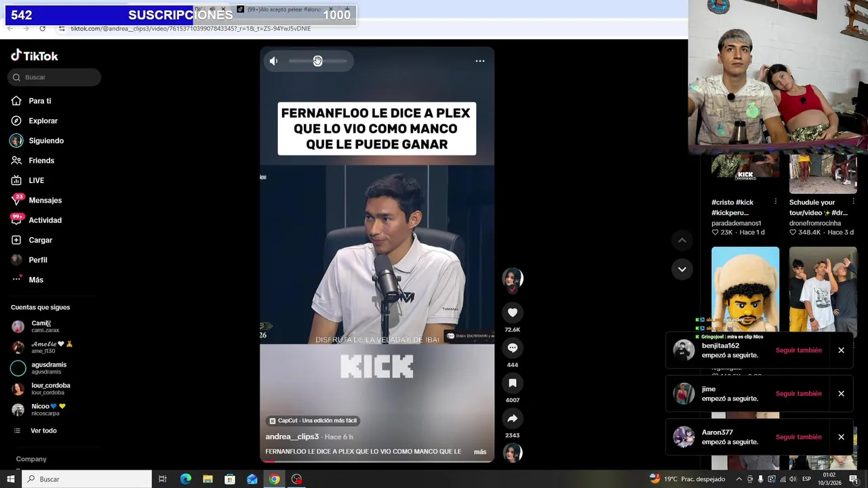Image resolution: width=868 pixels, height=488 pixels.
Task: Open the Lego-style character video thumbnail
Action: 745,289
